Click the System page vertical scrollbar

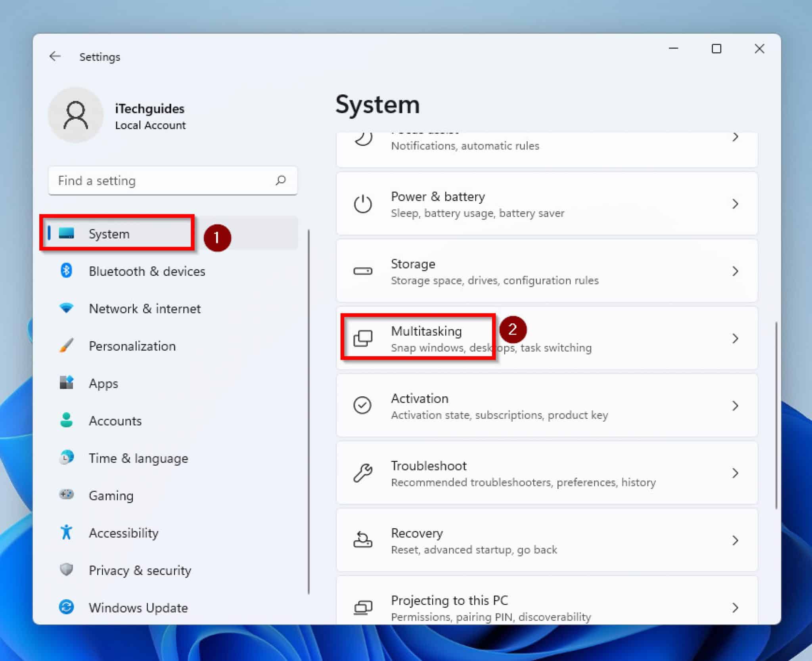[776, 415]
